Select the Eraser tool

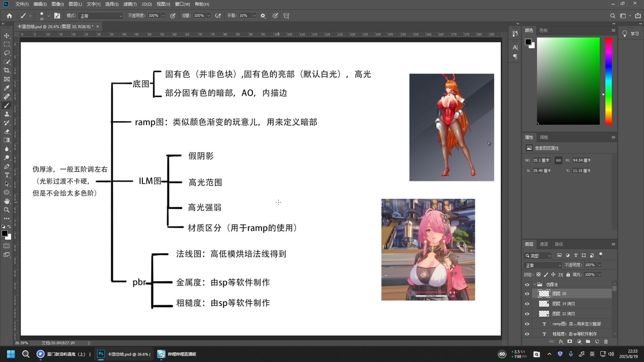7,131
